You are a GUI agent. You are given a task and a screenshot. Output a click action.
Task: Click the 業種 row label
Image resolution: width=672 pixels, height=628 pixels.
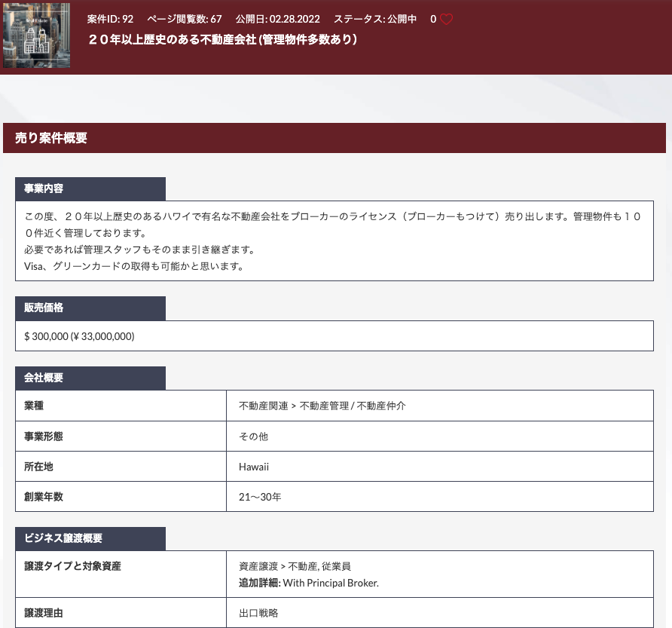tap(34, 406)
